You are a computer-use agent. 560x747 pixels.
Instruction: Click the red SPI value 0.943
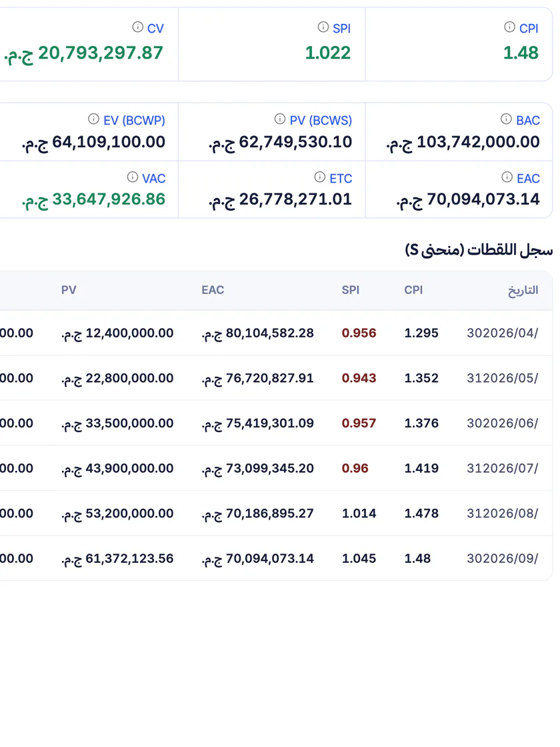[x=359, y=378]
